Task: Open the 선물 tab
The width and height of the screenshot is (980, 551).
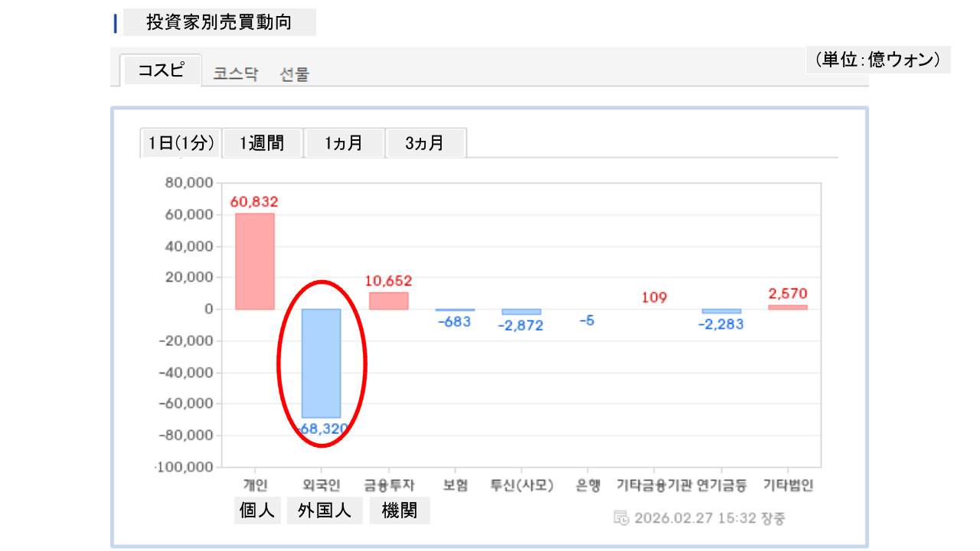Action: [295, 74]
